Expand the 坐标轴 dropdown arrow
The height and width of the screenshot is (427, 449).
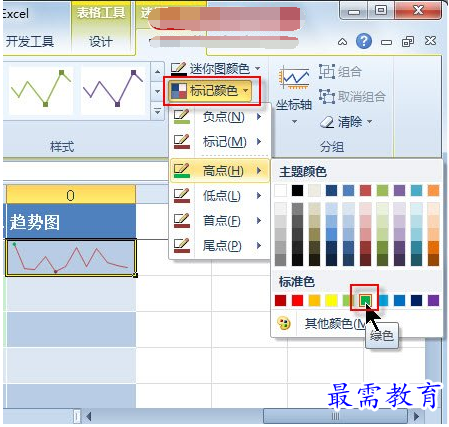coord(294,122)
